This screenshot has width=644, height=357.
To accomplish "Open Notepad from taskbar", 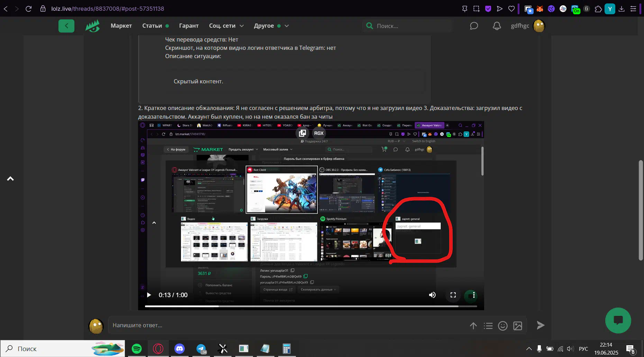I will pyautogui.click(x=265, y=349).
